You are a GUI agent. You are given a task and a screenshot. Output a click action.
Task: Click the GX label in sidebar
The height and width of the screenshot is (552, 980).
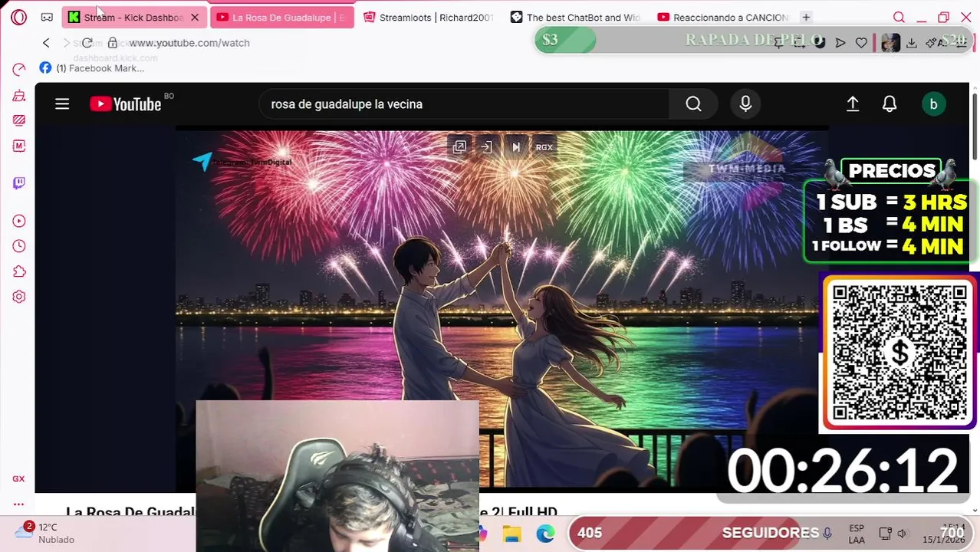(18, 478)
